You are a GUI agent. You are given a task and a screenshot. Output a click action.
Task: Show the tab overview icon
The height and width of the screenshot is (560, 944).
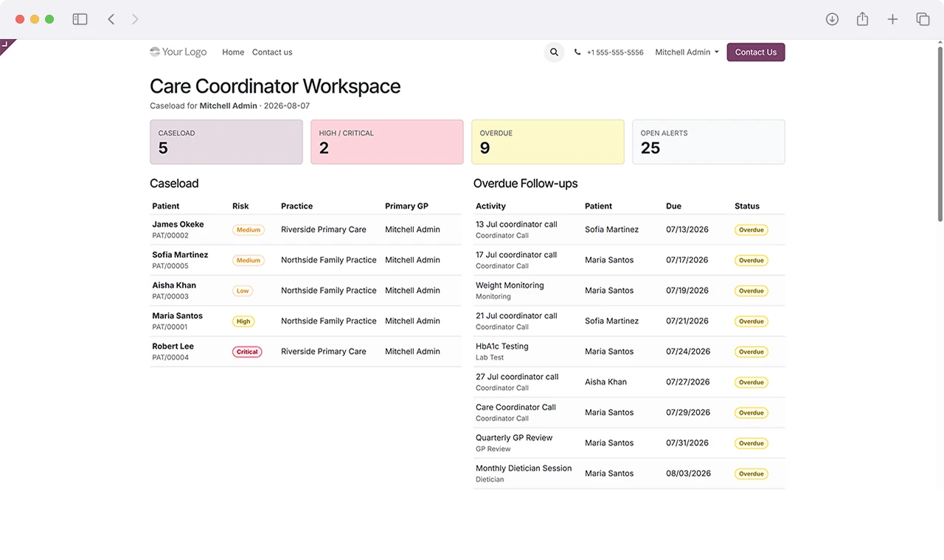[923, 19]
